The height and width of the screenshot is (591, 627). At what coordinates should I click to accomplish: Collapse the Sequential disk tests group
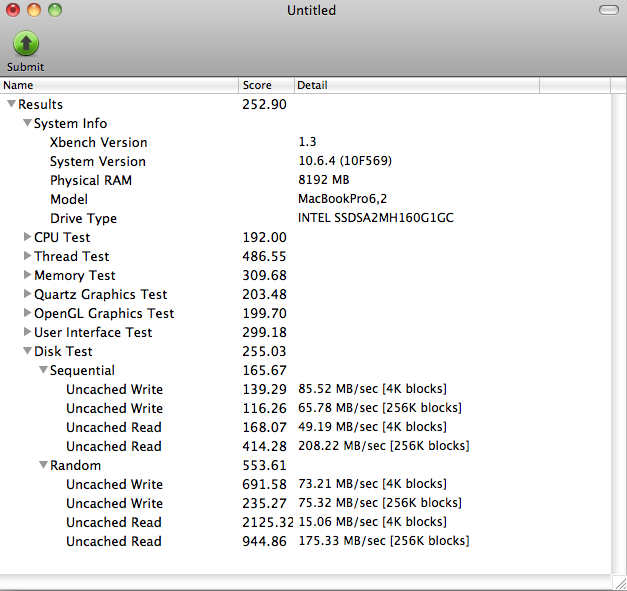pyautogui.click(x=43, y=370)
